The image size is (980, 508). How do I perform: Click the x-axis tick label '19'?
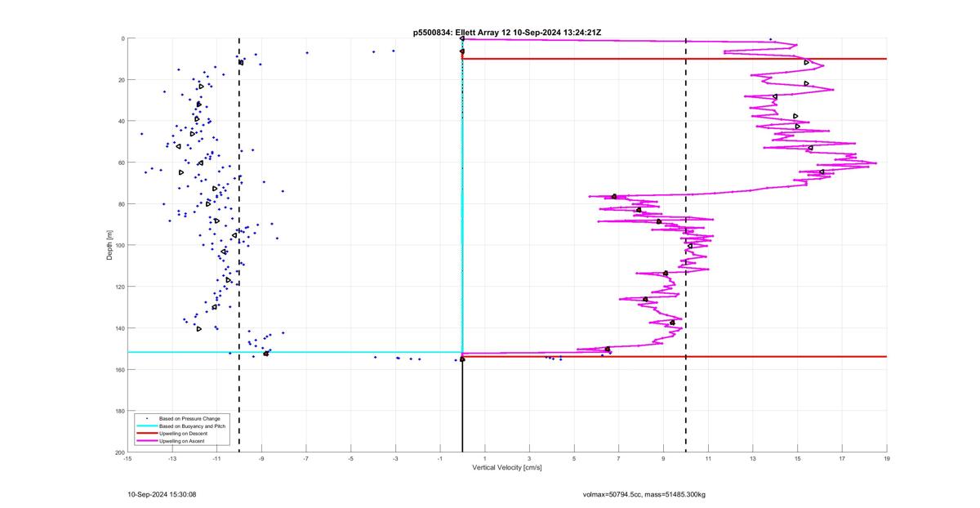tap(887, 459)
